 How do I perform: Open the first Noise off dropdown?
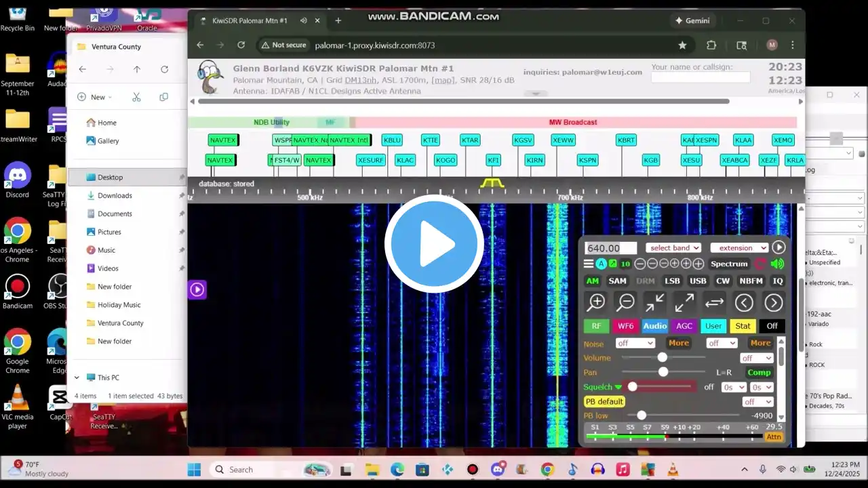click(635, 343)
